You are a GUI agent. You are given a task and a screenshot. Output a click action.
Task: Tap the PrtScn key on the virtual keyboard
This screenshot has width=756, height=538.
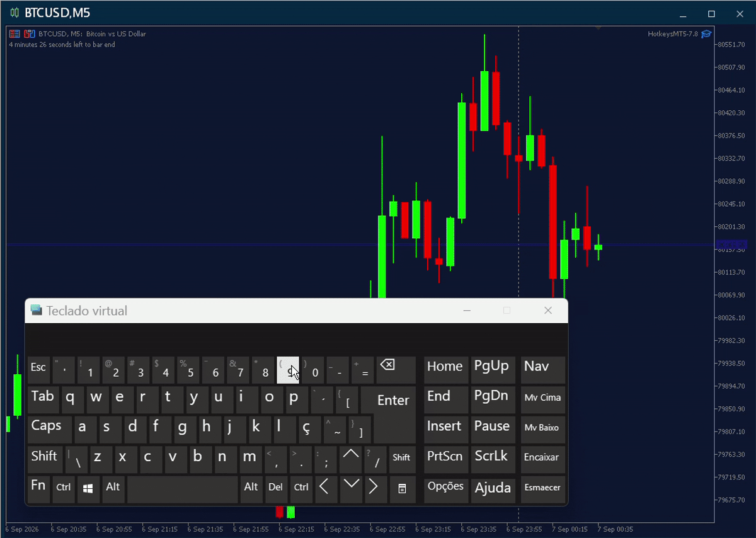[446, 459]
